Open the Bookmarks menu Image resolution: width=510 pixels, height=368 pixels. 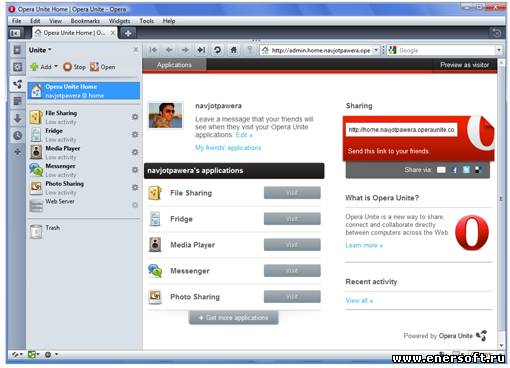[85, 21]
